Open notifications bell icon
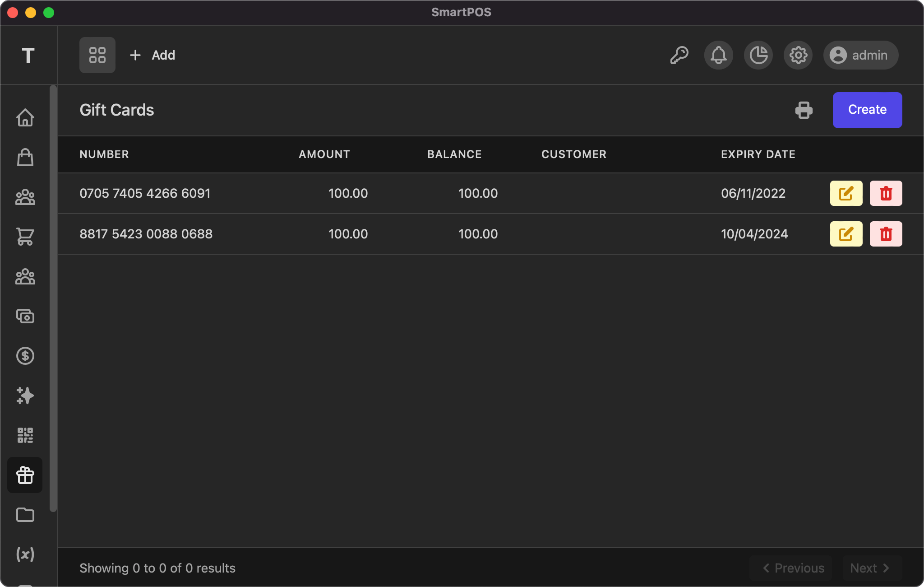 tap(719, 55)
